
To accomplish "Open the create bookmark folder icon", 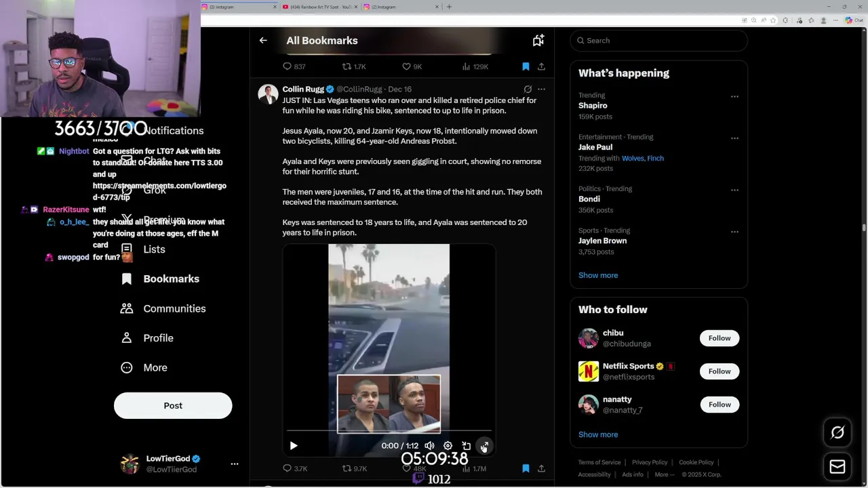I will point(538,41).
